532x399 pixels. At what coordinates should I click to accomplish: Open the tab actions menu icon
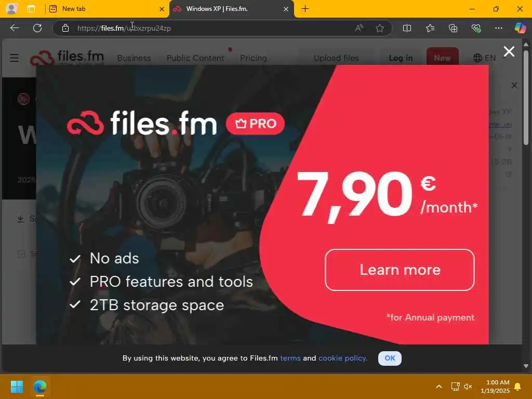click(x=31, y=9)
